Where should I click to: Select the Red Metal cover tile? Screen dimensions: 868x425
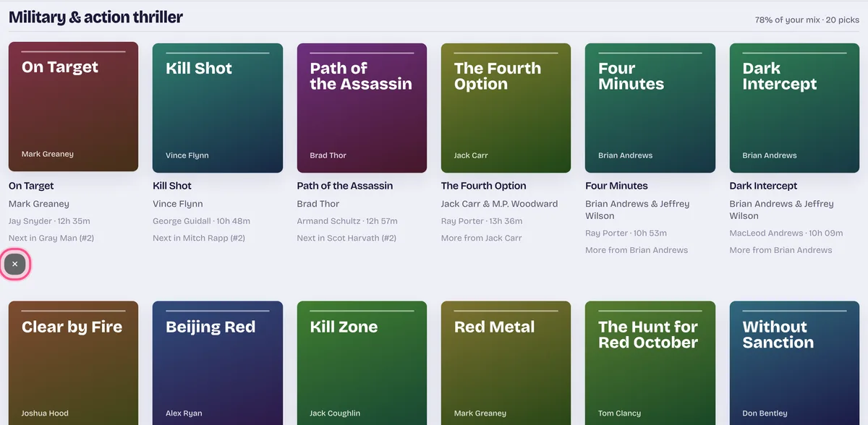pos(506,363)
